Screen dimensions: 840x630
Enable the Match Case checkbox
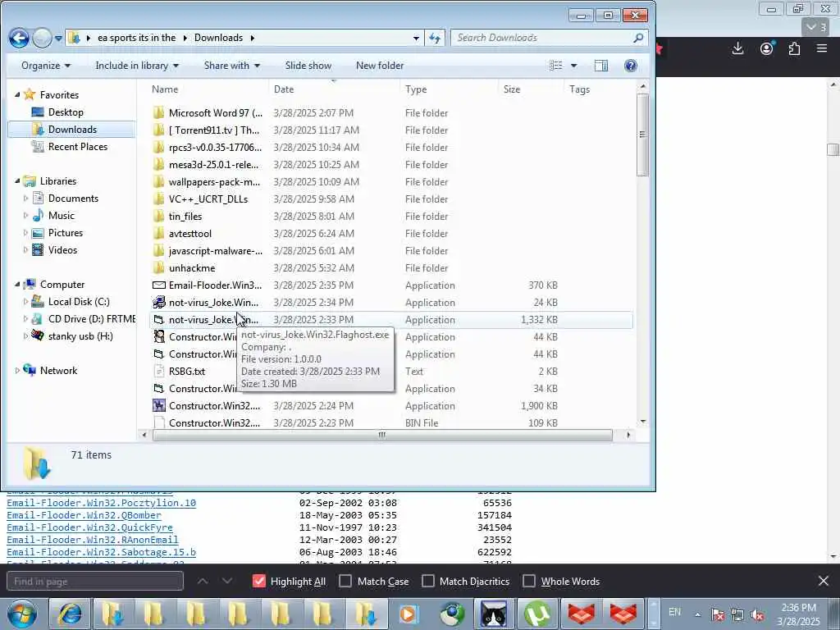(345, 581)
